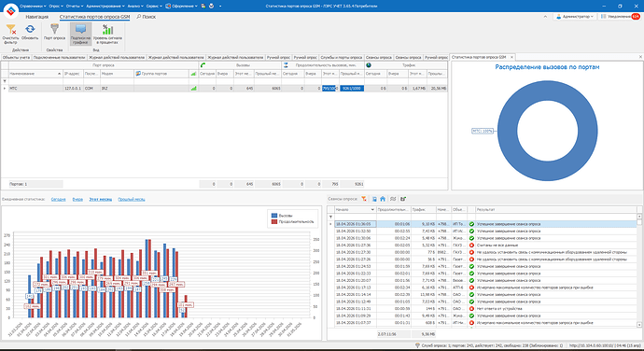Select the Уровень сигнала в процентах icon
The width and height of the screenshot is (644, 351).
(x=107, y=29)
